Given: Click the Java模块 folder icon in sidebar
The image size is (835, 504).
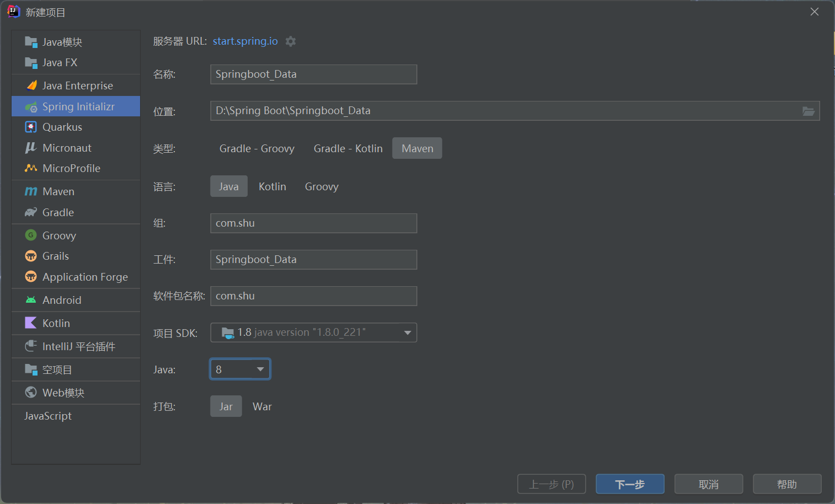Looking at the screenshot, I should click(31, 42).
